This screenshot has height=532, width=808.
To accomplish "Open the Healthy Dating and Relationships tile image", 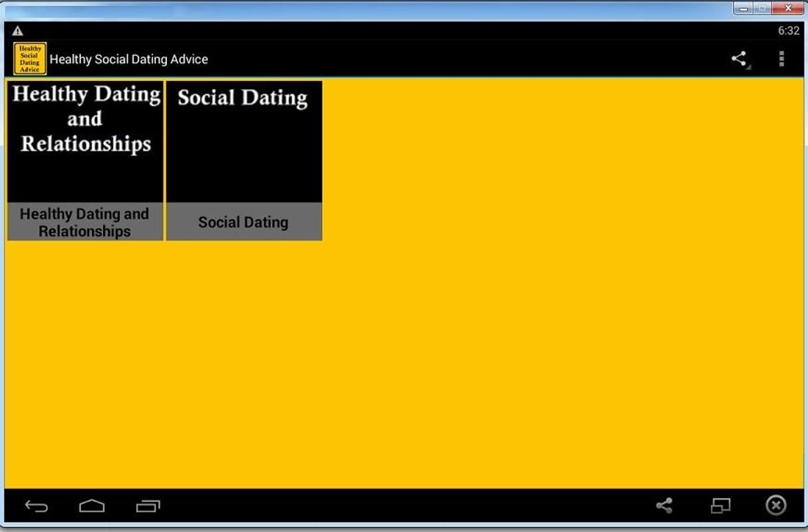I will pos(85,142).
